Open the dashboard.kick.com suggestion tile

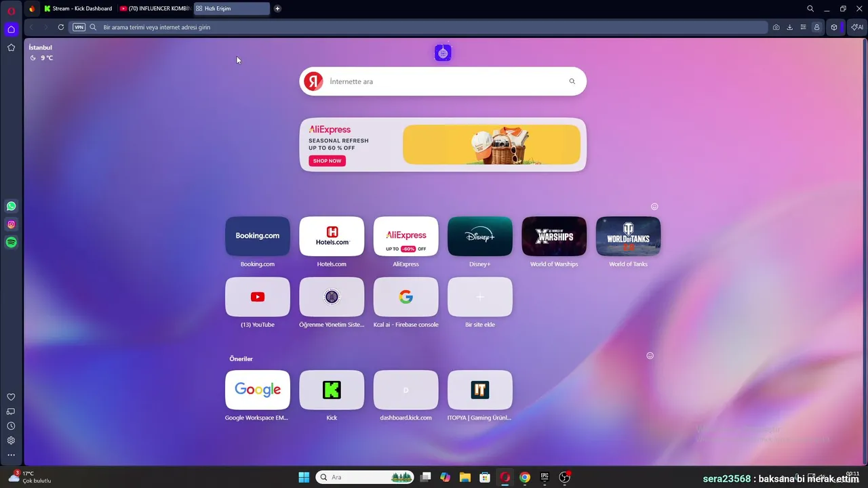406,390
